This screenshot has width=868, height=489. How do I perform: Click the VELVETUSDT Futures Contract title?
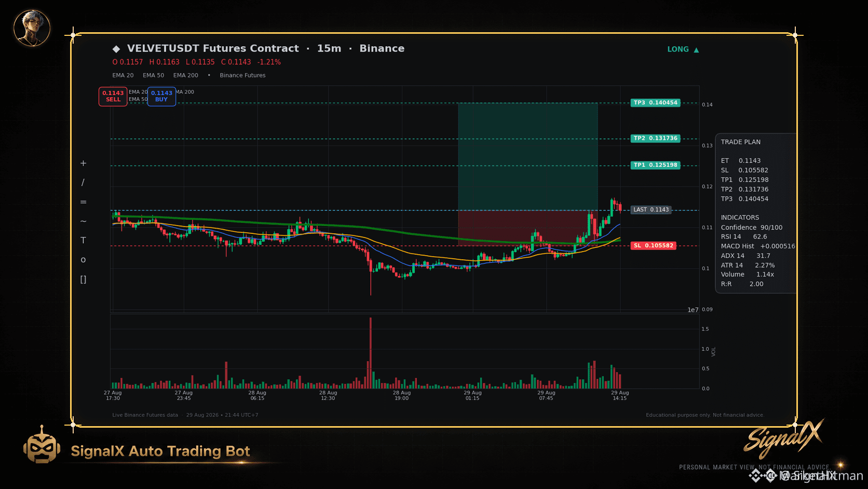tap(213, 48)
